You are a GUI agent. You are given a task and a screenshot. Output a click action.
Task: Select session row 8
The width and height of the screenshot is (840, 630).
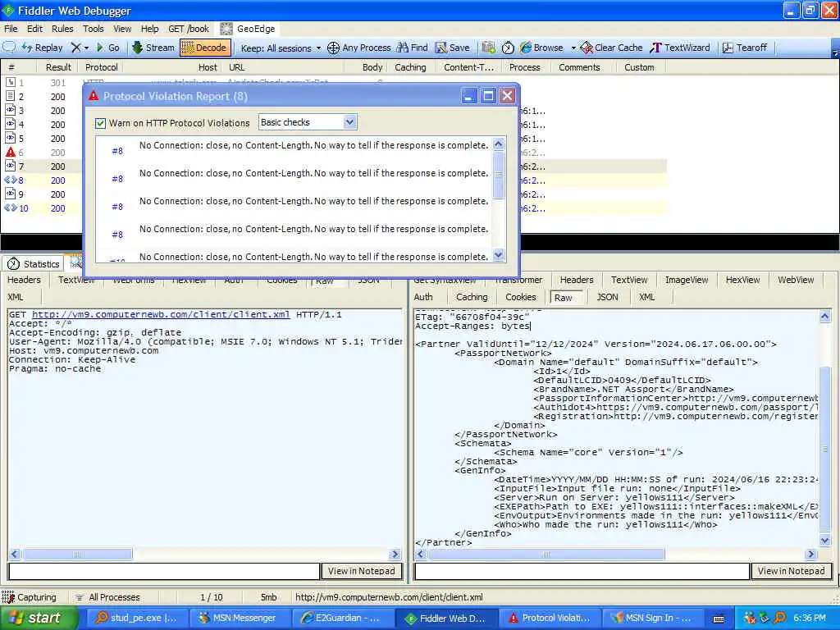click(x=41, y=180)
